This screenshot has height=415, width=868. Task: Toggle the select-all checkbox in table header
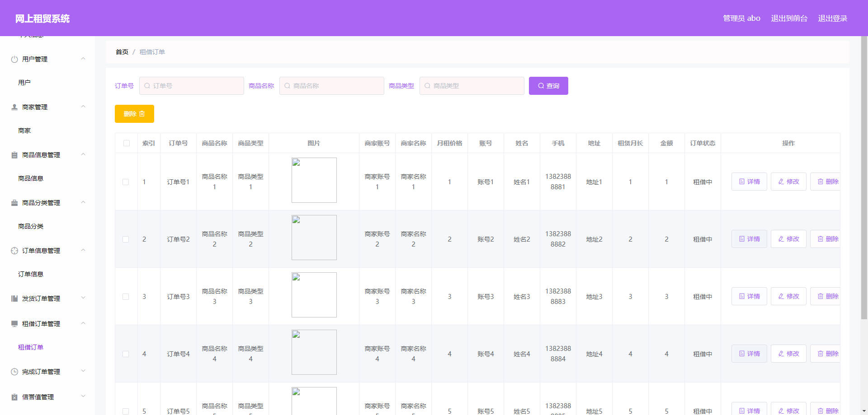(x=126, y=143)
